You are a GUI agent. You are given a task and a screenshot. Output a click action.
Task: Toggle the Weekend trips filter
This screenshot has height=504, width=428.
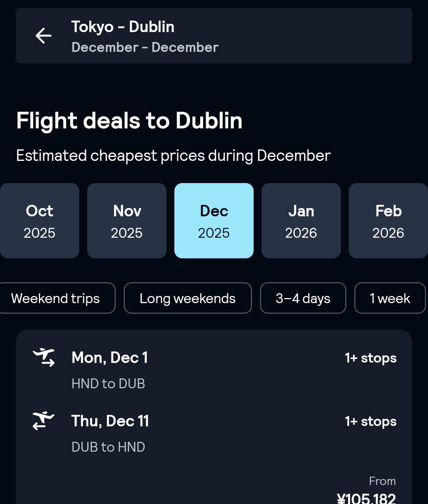pyautogui.click(x=55, y=298)
